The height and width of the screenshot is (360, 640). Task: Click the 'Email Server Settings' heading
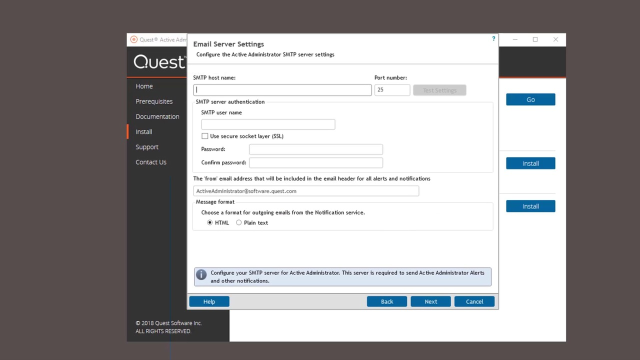(229, 44)
